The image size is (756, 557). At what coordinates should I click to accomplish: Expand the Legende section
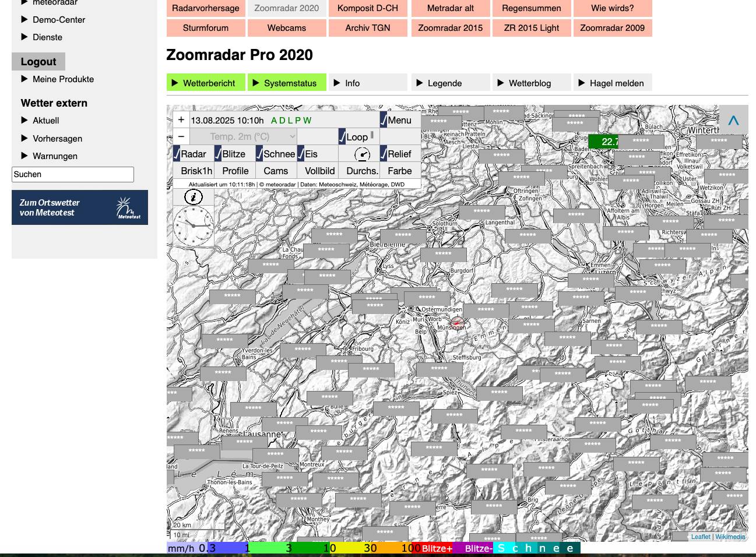tap(451, 83)
